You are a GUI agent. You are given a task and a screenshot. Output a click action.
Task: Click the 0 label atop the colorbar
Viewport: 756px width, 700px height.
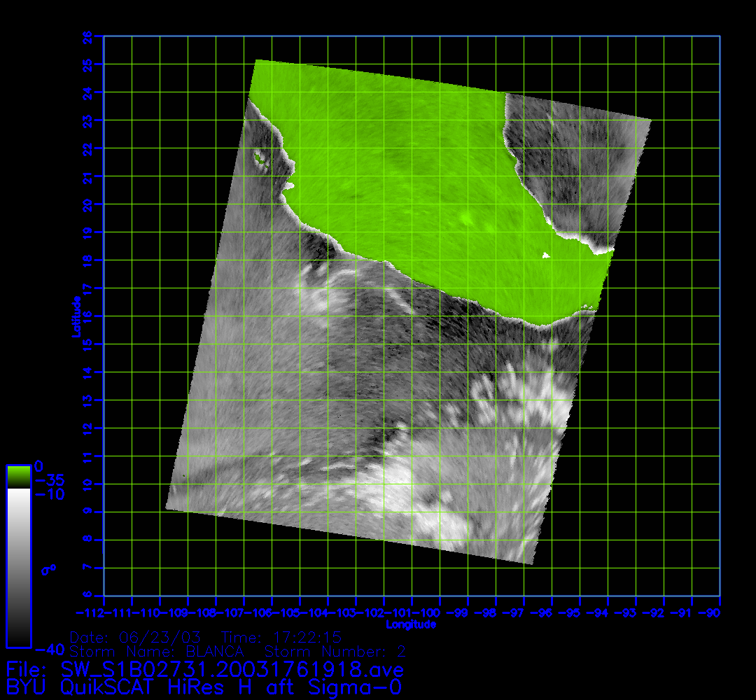coord(38,465)
